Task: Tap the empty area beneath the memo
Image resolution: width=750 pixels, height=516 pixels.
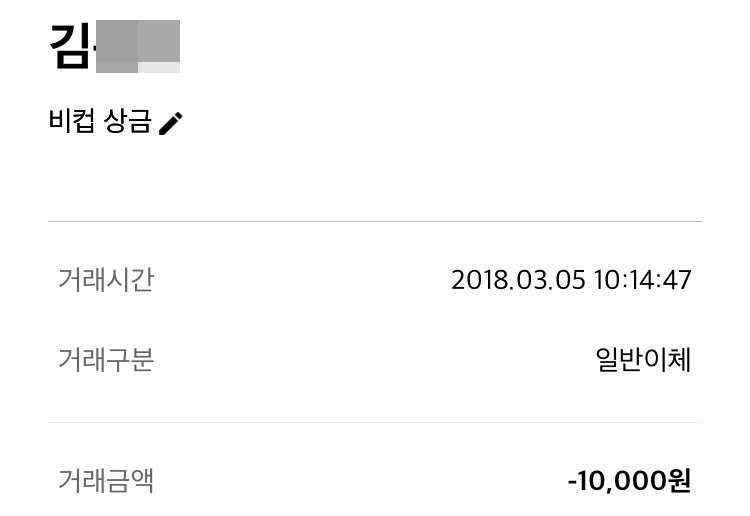Action: tap(375, 179)
